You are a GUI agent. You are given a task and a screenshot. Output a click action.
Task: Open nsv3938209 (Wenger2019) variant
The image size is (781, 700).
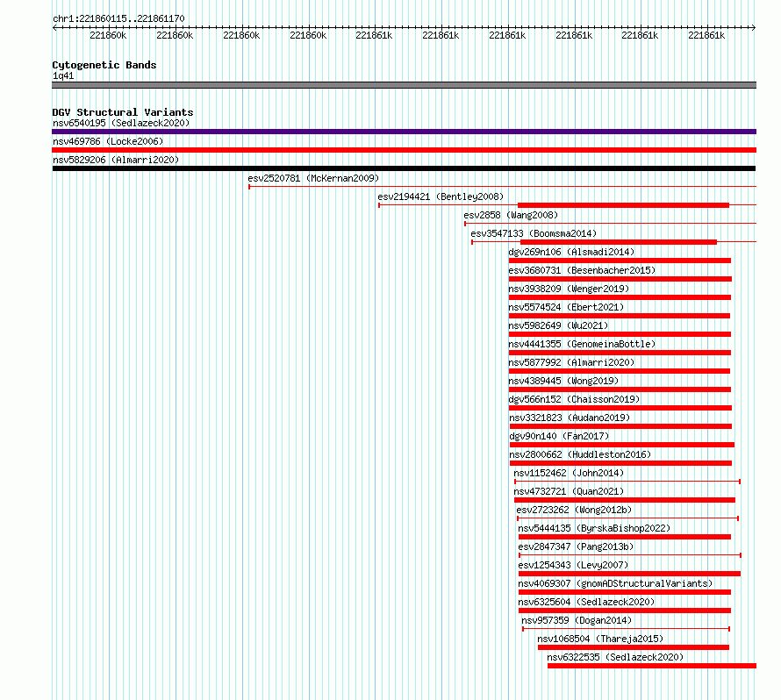pyautogui.click(x=569, y=289)
